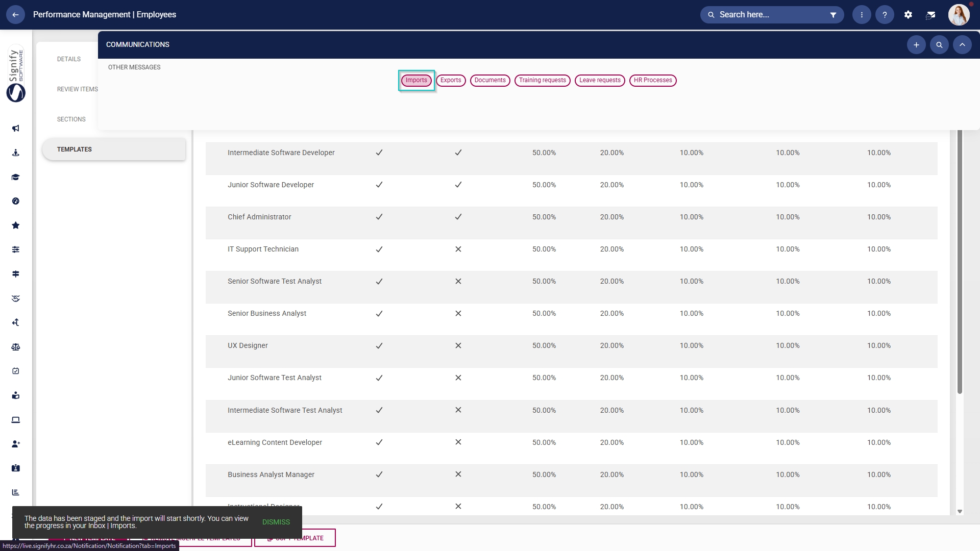Go back using the arrow button
The width and height of the screenshot is (980, 551).
click(15, 15)
